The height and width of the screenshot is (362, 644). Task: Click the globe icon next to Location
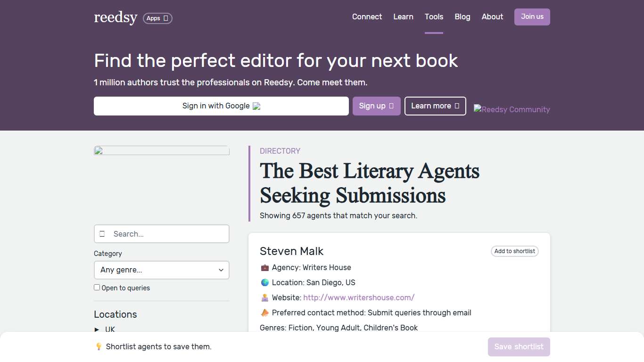(264, 282)
